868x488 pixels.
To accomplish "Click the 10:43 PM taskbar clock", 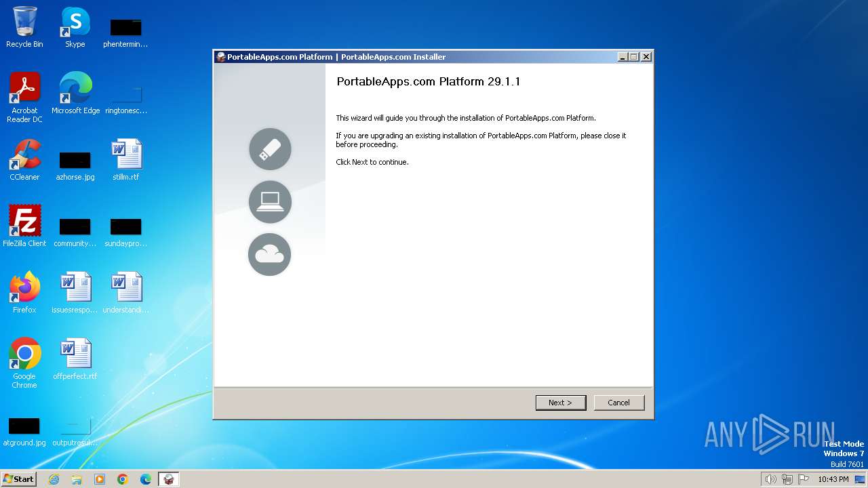I will pyautogui.click(x=833, y=479).
